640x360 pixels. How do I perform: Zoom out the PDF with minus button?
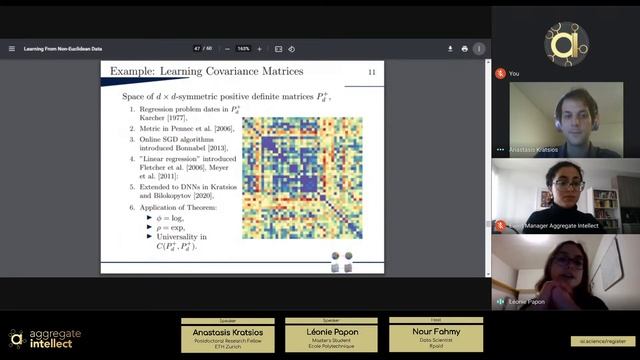[227, 49]
